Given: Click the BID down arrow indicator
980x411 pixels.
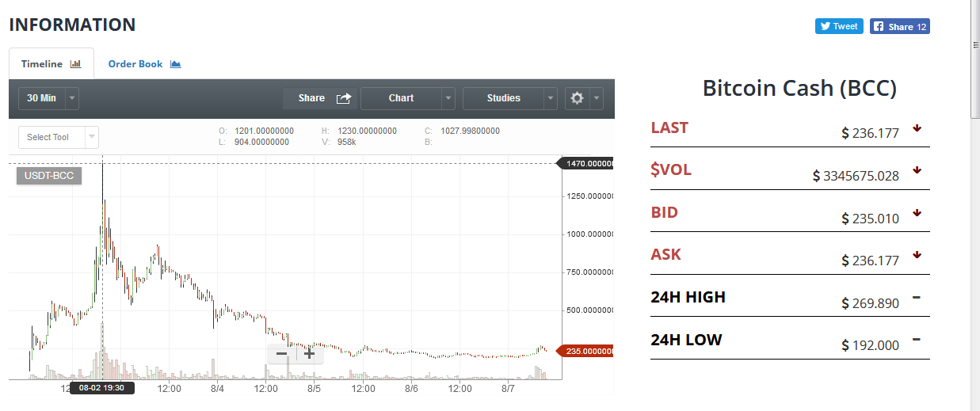Looking at the screenshot, I should [917, 212].
